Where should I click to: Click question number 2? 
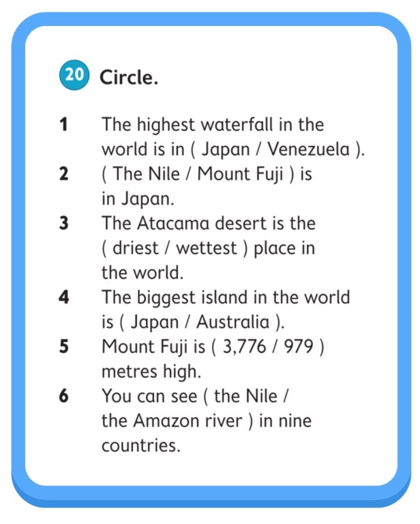click(63, 174)
